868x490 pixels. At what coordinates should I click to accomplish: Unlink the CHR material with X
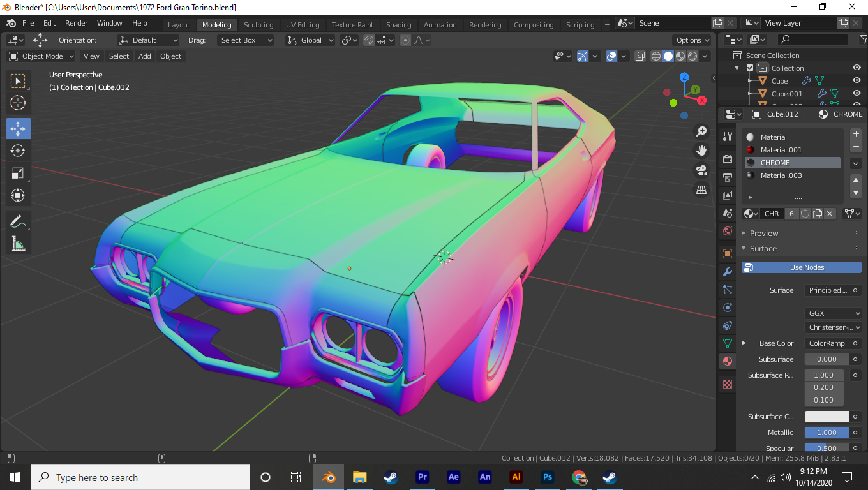click(830, 214)
